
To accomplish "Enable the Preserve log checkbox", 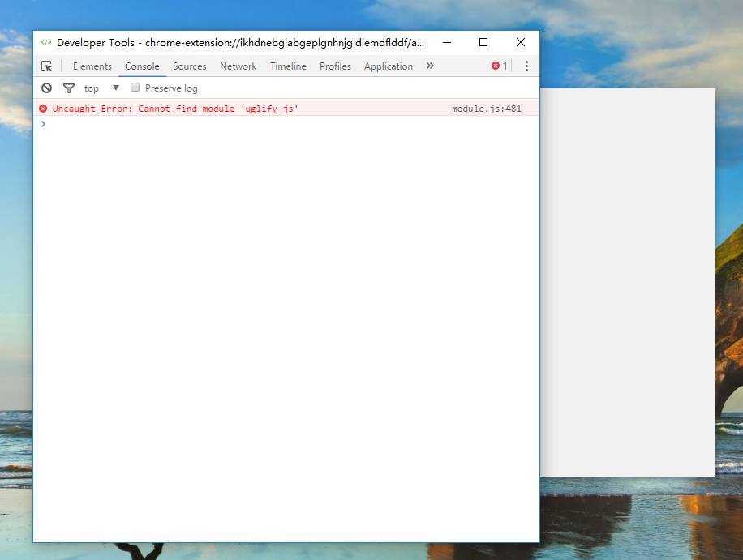I will (135, 88).
